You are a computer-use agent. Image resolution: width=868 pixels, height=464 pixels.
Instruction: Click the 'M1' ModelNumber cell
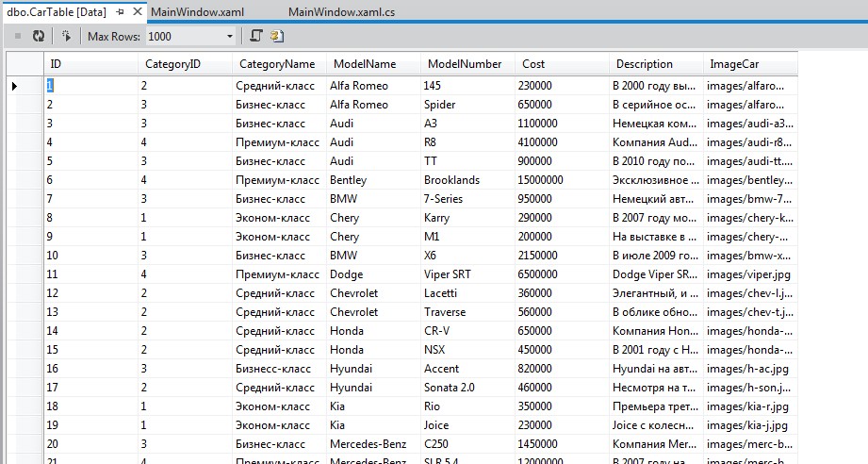[x=467, y=237]
